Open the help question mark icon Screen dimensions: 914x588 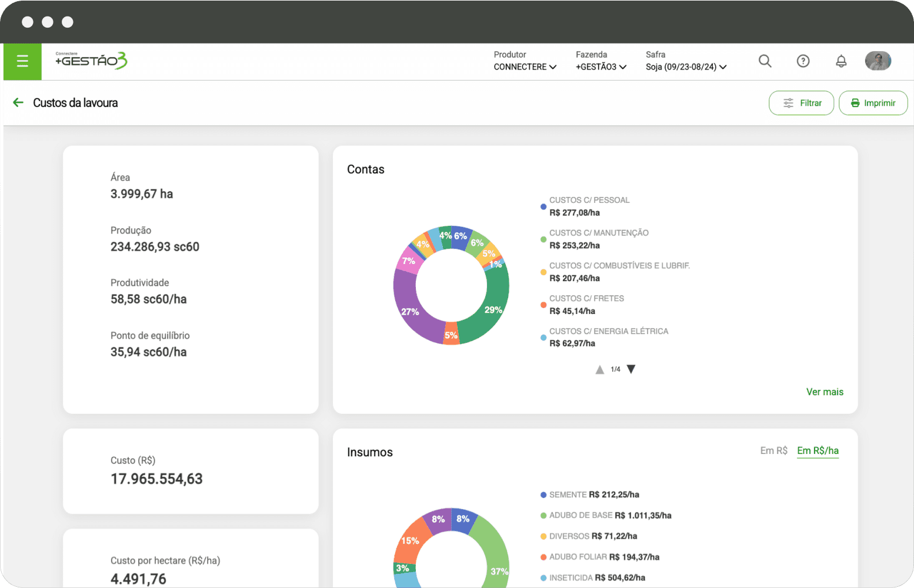pos(803,61)
